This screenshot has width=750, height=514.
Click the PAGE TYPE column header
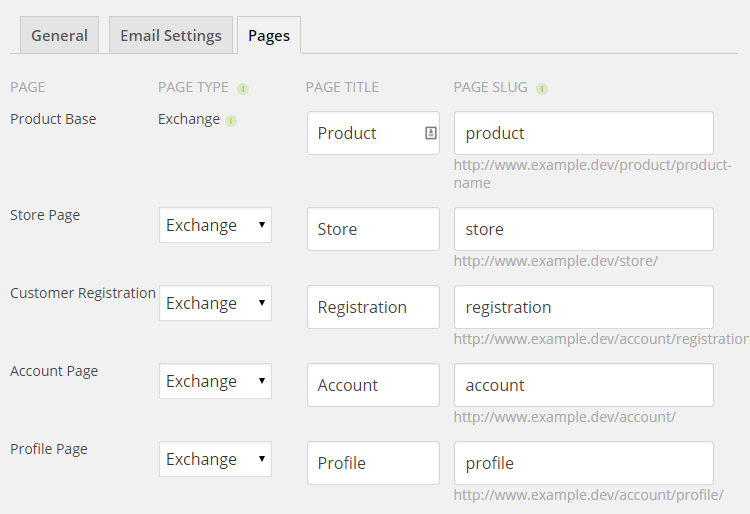point(193,87)
